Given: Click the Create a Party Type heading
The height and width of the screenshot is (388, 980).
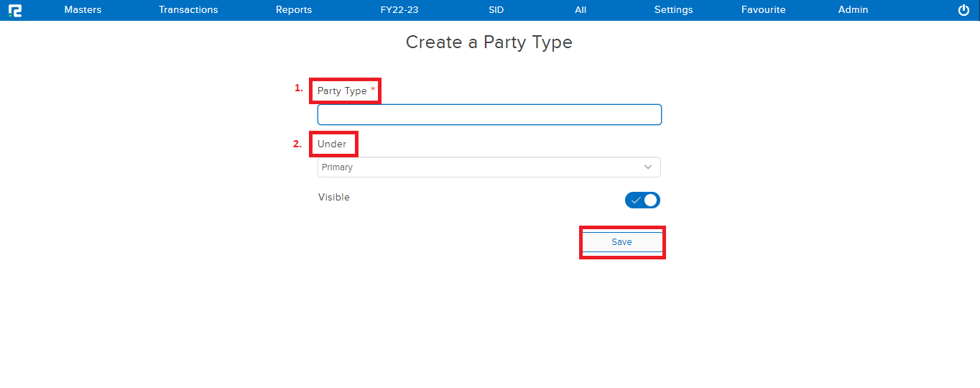Looking at the screenshot, I should 489,42.
